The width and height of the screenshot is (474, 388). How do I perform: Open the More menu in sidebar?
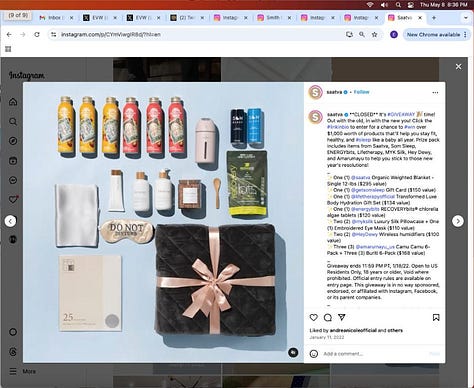pyautogui.click(x=22, y=371)
